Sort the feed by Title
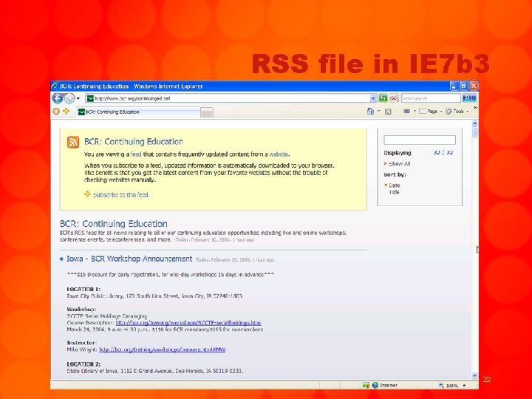The width and height of the screenshot is (532, 399). pos(394,192)
